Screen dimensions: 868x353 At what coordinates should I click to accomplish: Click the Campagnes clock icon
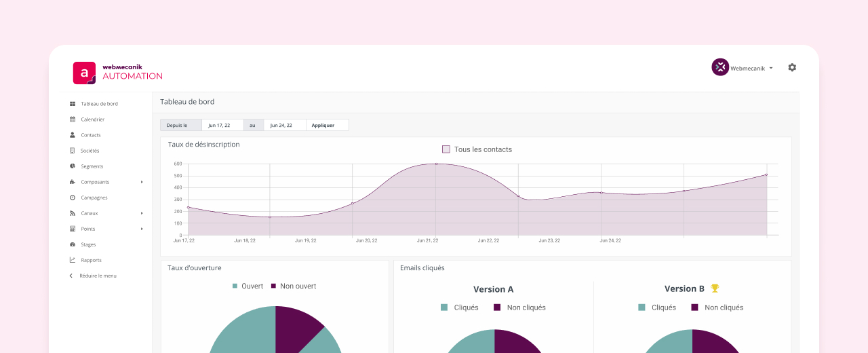click(x=73, y=198)
